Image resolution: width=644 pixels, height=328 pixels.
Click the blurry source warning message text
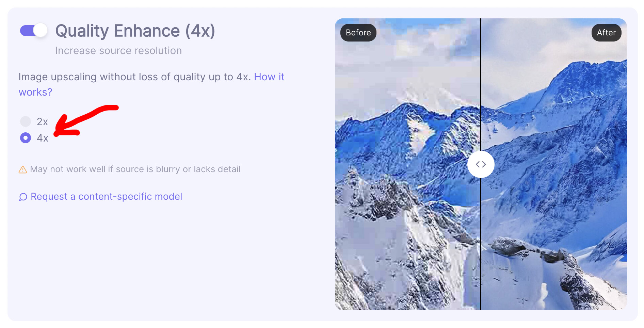pyautogui.click(x=135, y=169)
